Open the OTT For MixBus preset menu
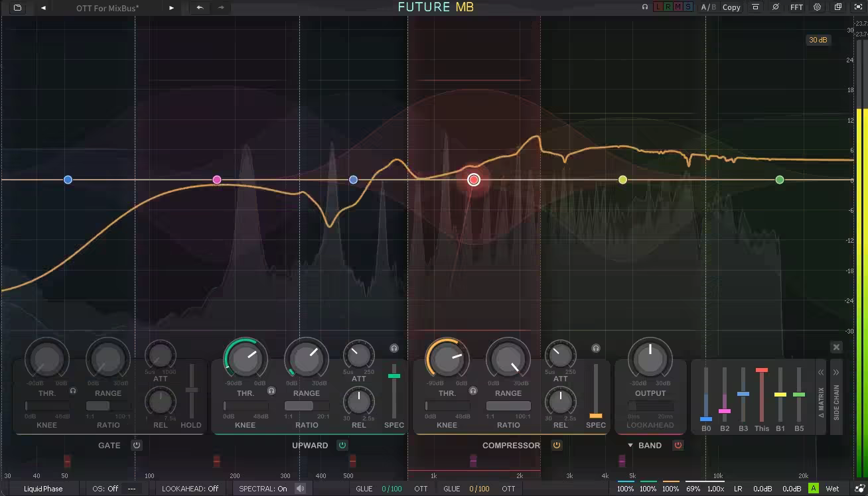868x496 pixels. click(108, 8)
